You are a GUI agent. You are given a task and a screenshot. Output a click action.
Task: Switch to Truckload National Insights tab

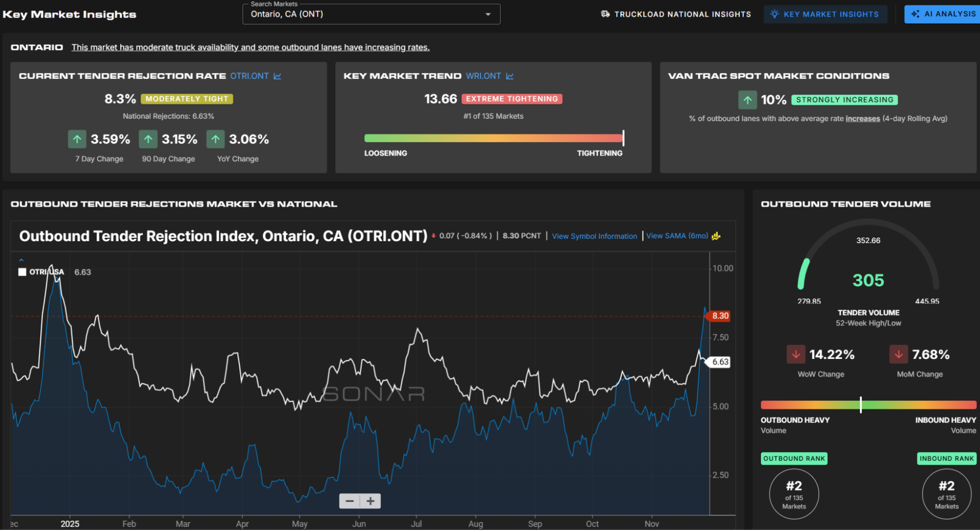(x=682, y=14)
